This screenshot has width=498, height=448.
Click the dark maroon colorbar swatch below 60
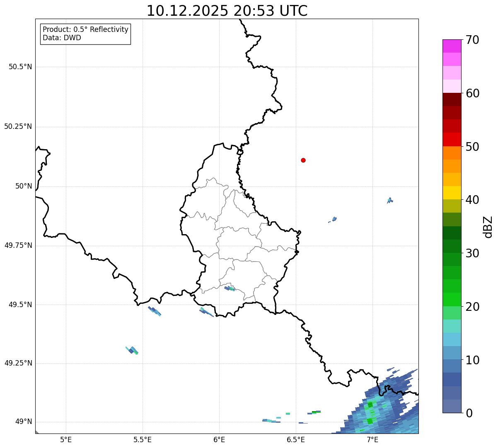pyautogui.click(x=452, y=99)
